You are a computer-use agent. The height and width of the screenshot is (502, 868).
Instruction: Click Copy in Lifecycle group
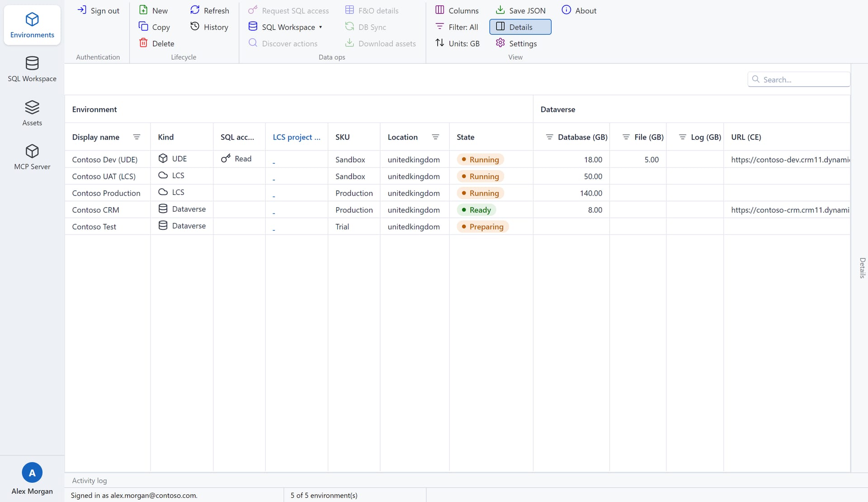(155, 27)
